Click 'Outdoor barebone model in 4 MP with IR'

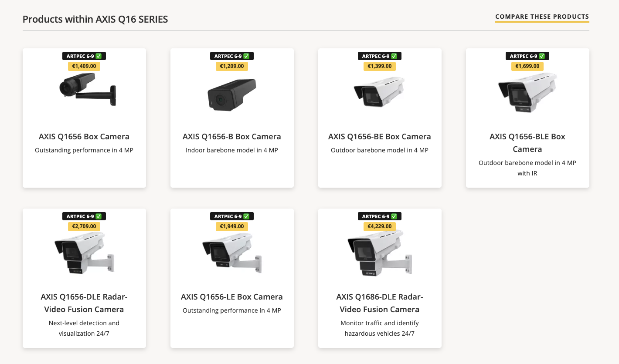tap(527, 168)
